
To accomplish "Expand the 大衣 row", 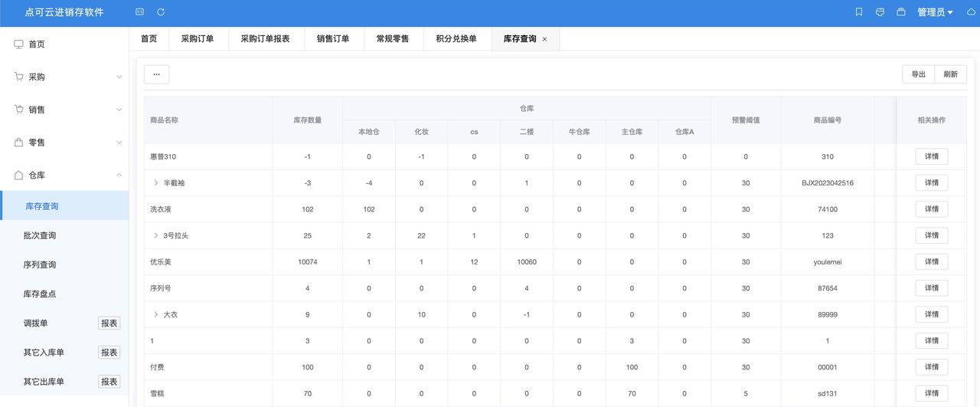I will 155,314.
